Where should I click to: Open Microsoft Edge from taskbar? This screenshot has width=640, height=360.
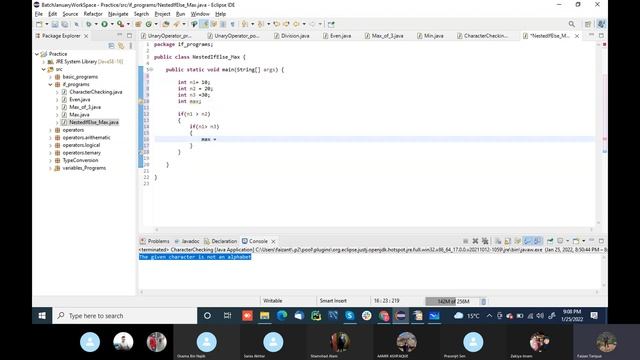tap(282, 316)
